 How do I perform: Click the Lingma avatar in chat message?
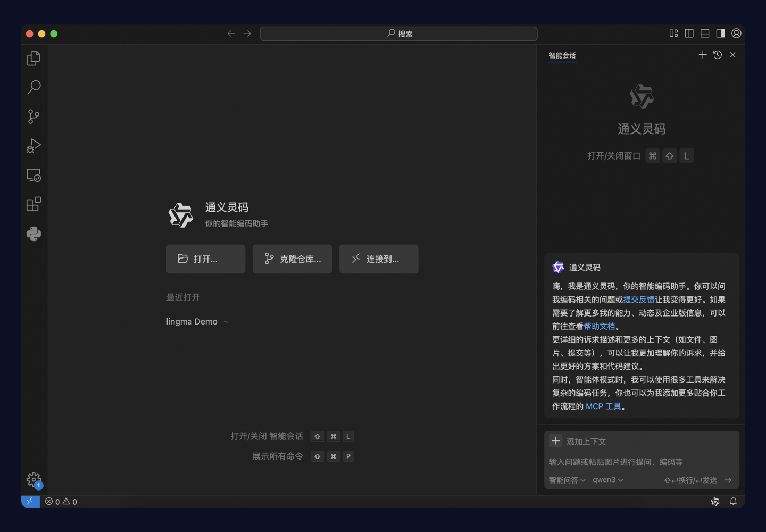(558, 267)
